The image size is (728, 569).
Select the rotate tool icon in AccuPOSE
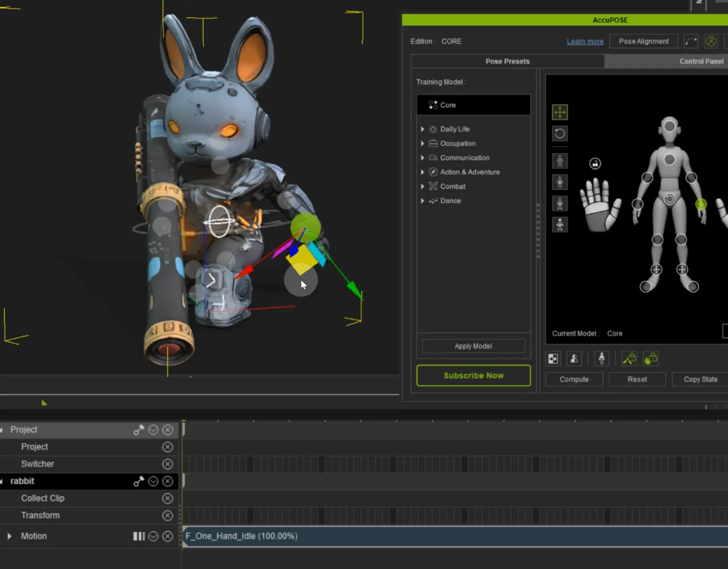[559, 133]
